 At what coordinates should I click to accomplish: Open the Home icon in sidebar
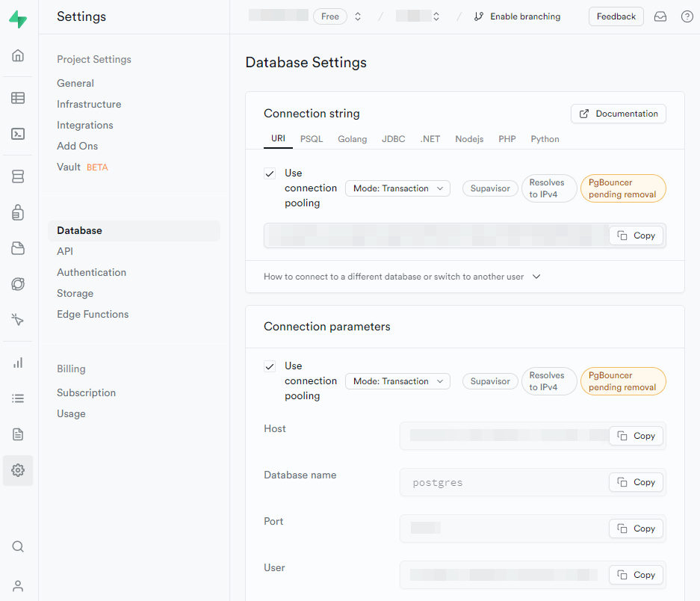pyautogui.click(x=18, y=55)
